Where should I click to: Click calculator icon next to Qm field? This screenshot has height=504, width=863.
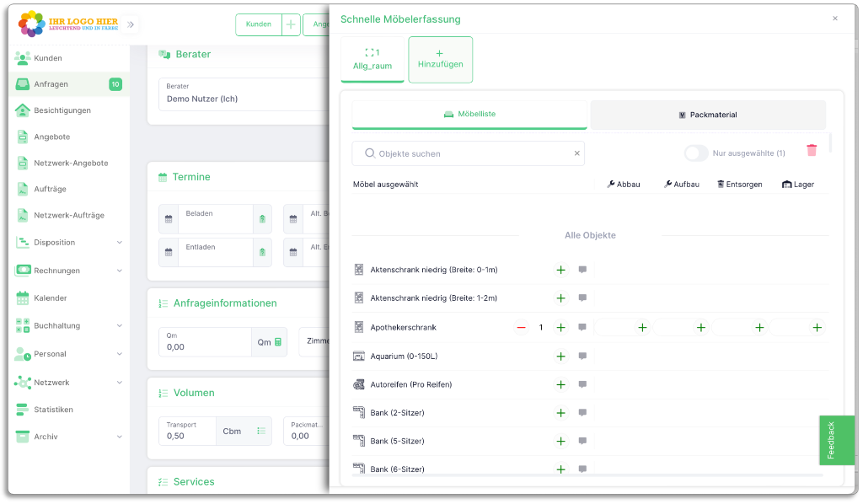(278, 342)
